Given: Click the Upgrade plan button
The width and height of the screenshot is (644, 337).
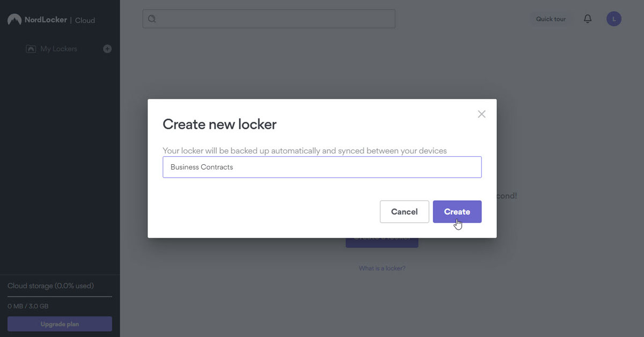Looking at the screenshot, I should (60, 324).
